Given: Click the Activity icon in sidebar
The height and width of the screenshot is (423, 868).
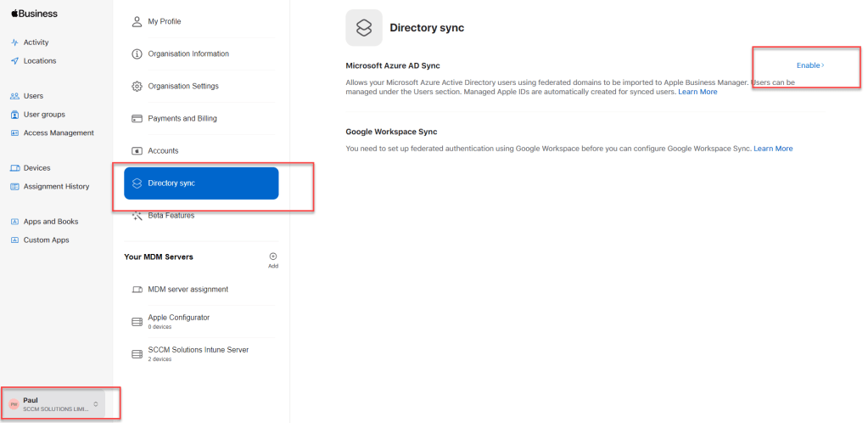Looking at the screenshot, I should tap(14, 42).
